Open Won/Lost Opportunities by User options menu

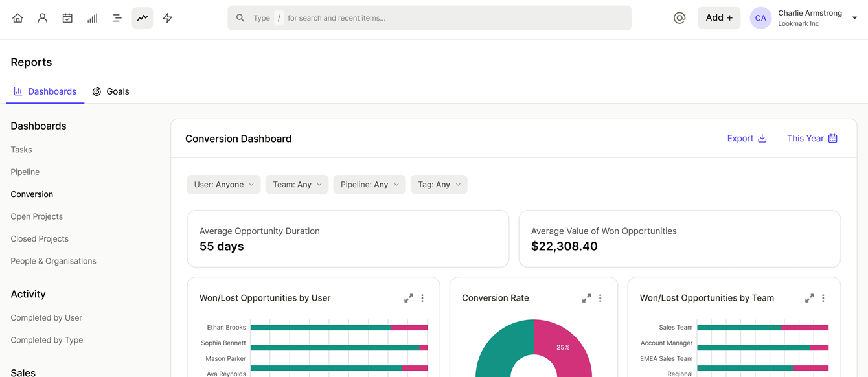422,298
